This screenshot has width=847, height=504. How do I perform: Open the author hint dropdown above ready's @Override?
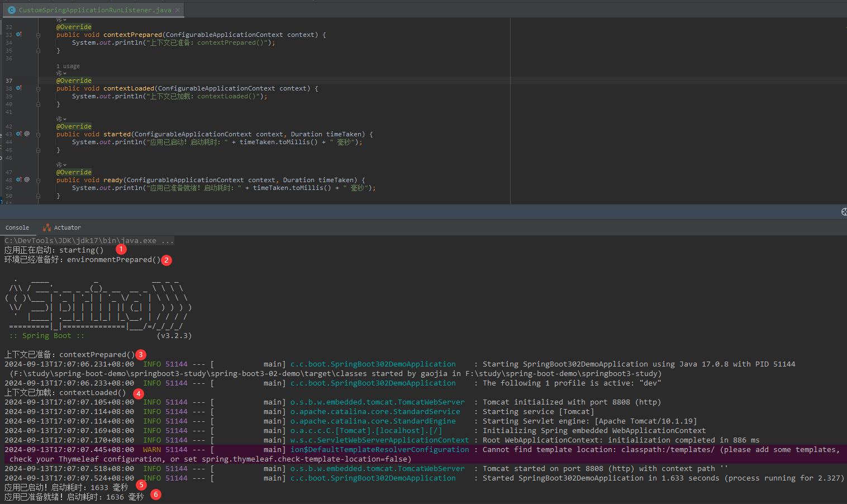pyautogui.click(x=61, y=165)
